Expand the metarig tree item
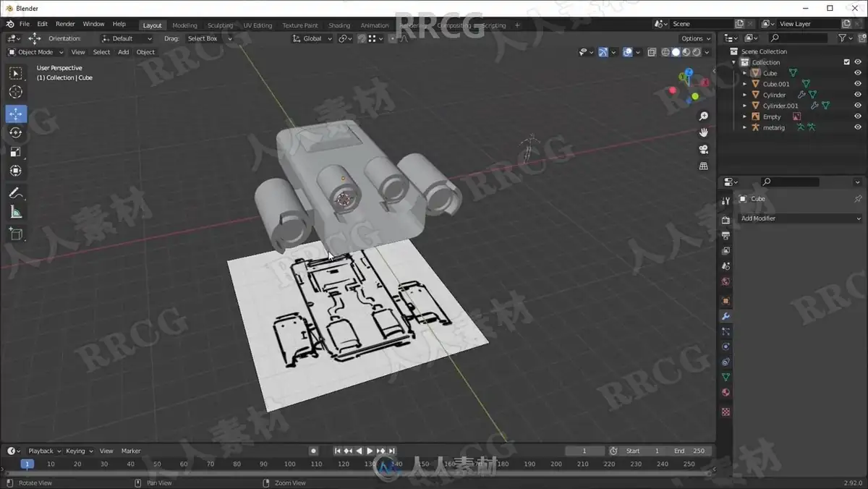The image size is (868, 489). 744,127
